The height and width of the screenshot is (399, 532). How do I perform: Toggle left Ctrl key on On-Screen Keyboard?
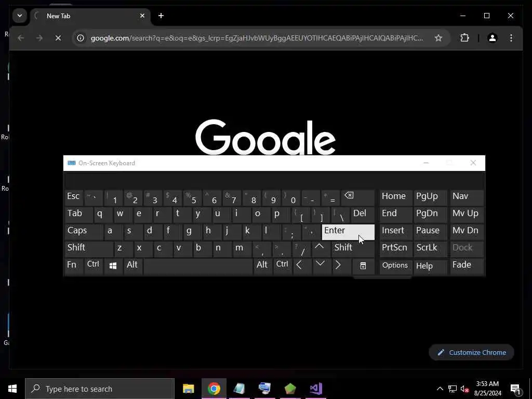pos(94,265)
